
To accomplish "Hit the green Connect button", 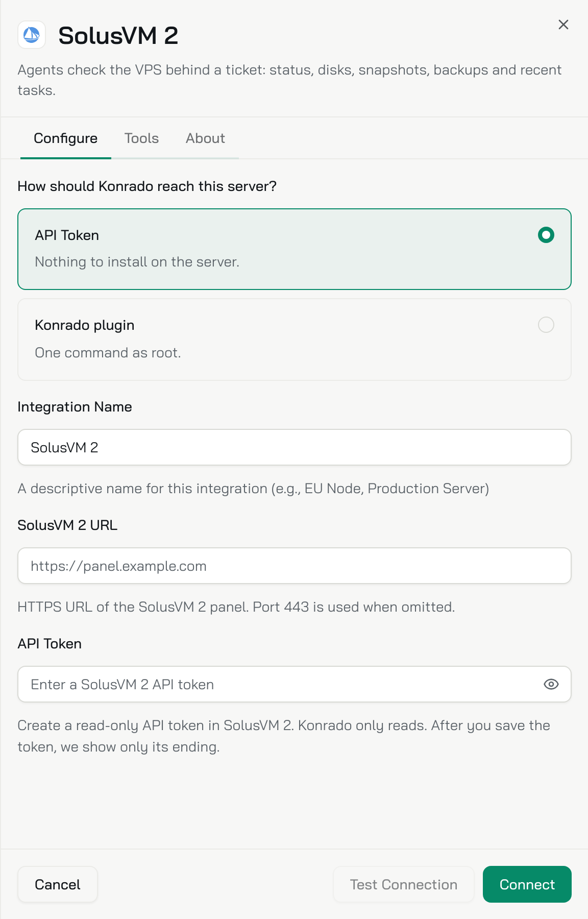I will click(x=527, y=884).
